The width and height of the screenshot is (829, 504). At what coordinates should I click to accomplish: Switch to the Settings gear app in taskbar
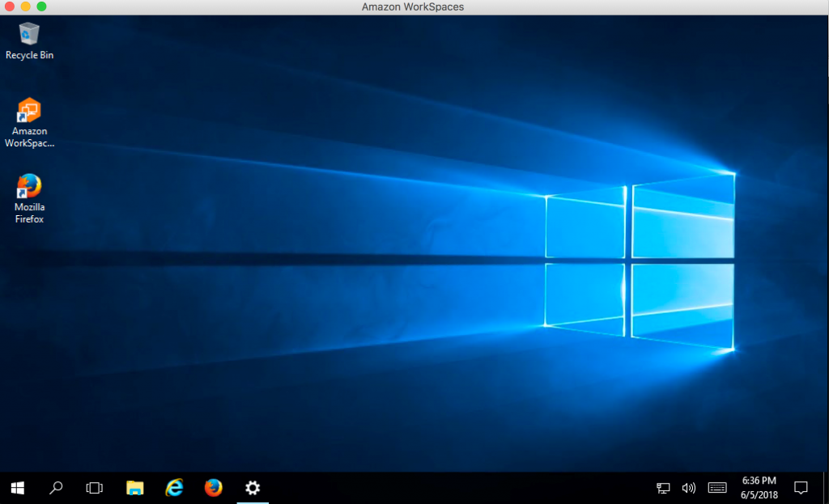pyautogui.click(x=253, y=488)
